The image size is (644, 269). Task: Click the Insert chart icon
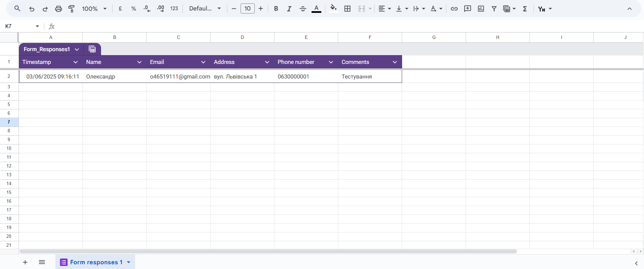pyautogui.click(x=481, y=9)
